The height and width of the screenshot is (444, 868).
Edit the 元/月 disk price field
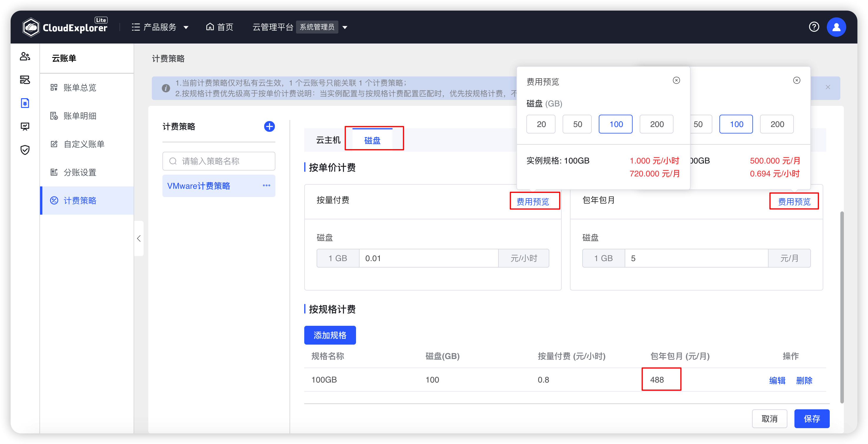tap(696, 258)
